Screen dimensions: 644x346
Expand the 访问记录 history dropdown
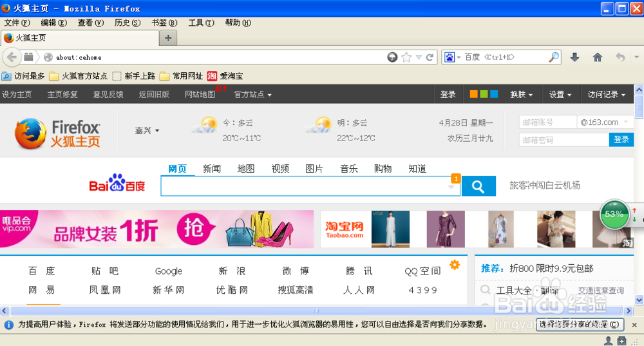[x=607, y=95]
